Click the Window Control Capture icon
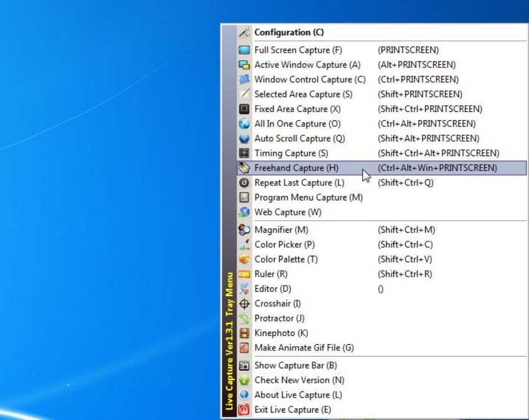The width and height of the screenshot is (529, 420). click(x=244, y=80)
